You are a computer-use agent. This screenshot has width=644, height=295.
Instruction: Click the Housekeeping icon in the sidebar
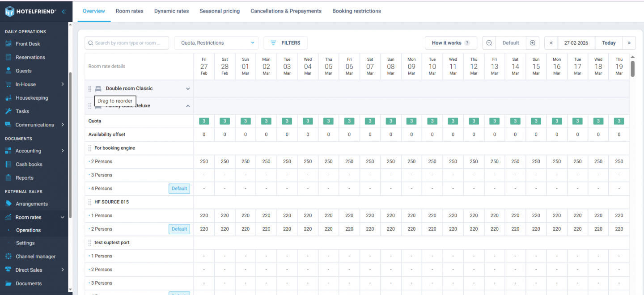point(9,97)
